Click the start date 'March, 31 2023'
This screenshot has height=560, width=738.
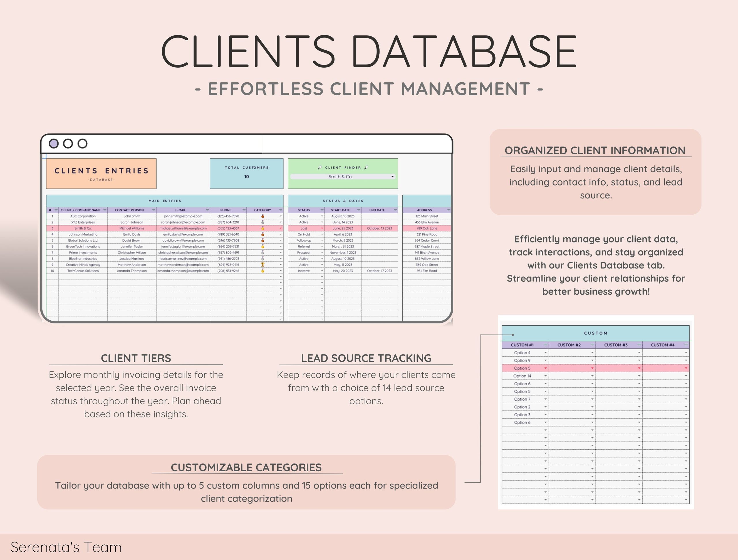(x=343, y=246)
